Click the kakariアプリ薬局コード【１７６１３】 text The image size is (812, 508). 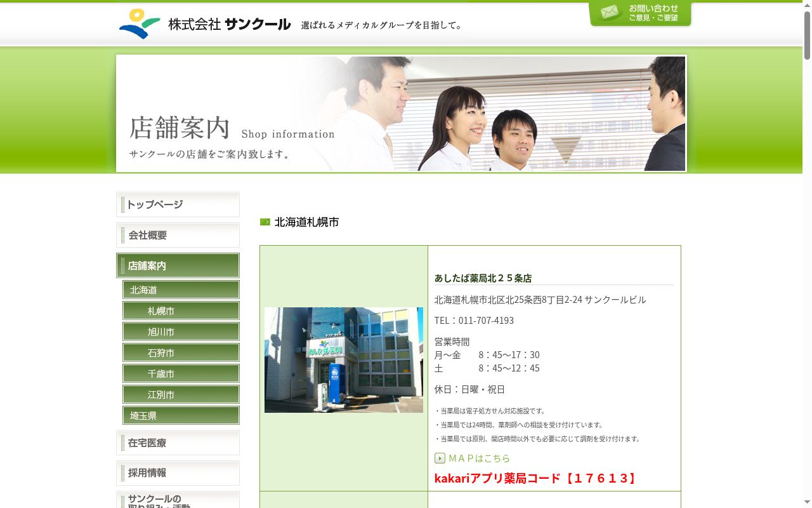[536, 478]
